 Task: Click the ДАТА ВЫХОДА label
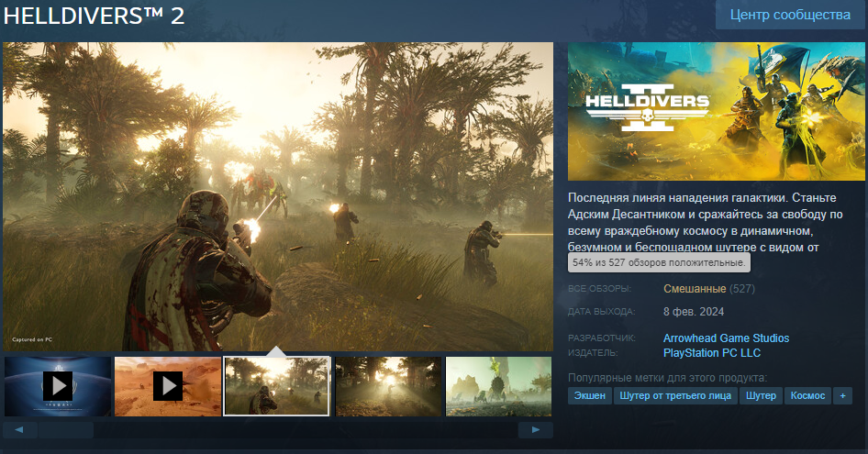pyautogui.click(x=602, y=312)
